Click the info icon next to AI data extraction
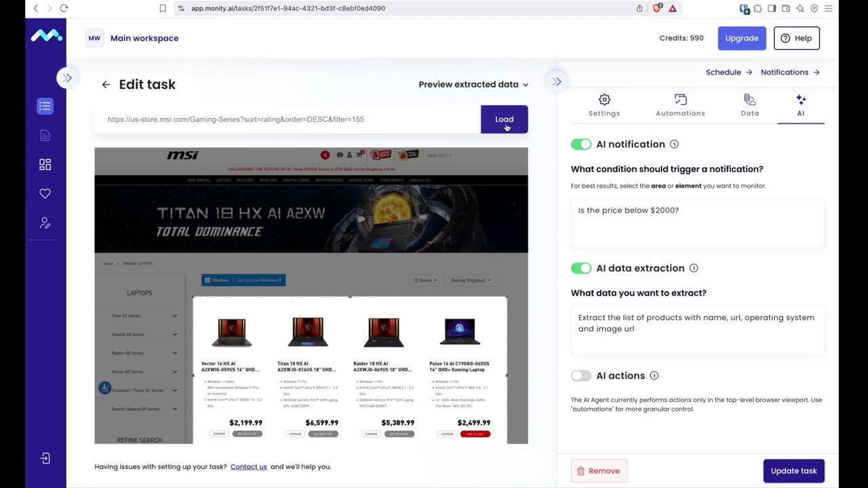868x488 pixels. click(x=694, y=268)
